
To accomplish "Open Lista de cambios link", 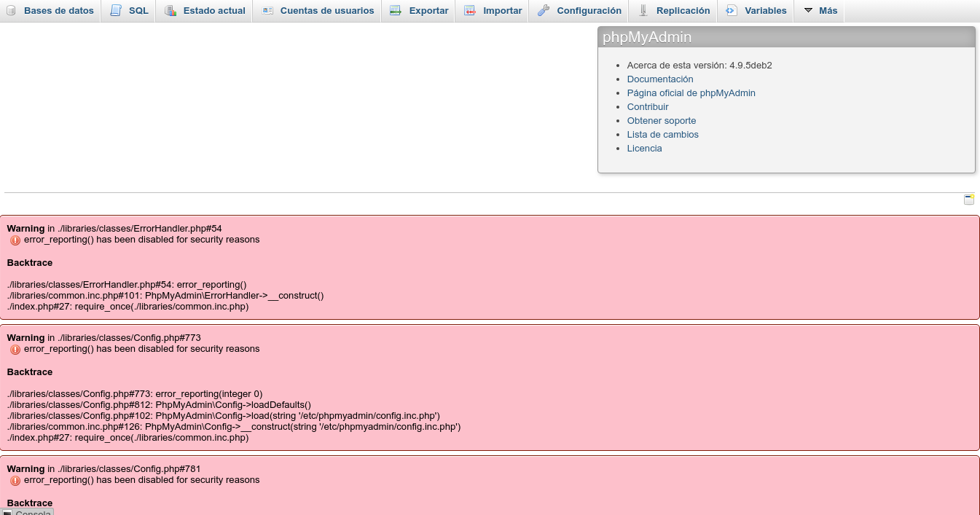I will [x=663, y=135].
